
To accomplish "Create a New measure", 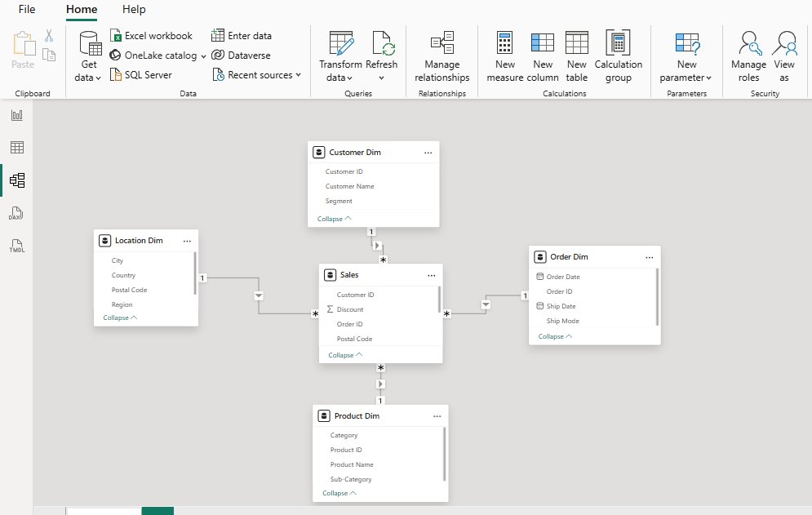I will click(505, 56).
